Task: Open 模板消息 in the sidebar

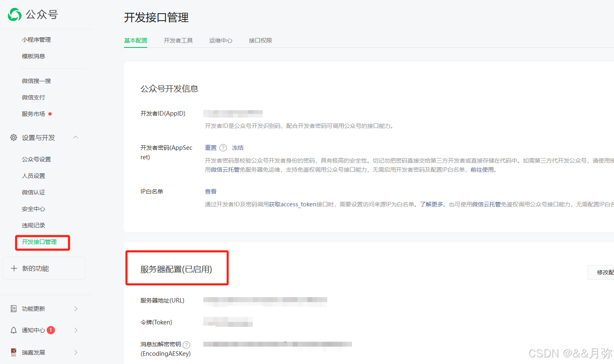Action: pos(33,56)
